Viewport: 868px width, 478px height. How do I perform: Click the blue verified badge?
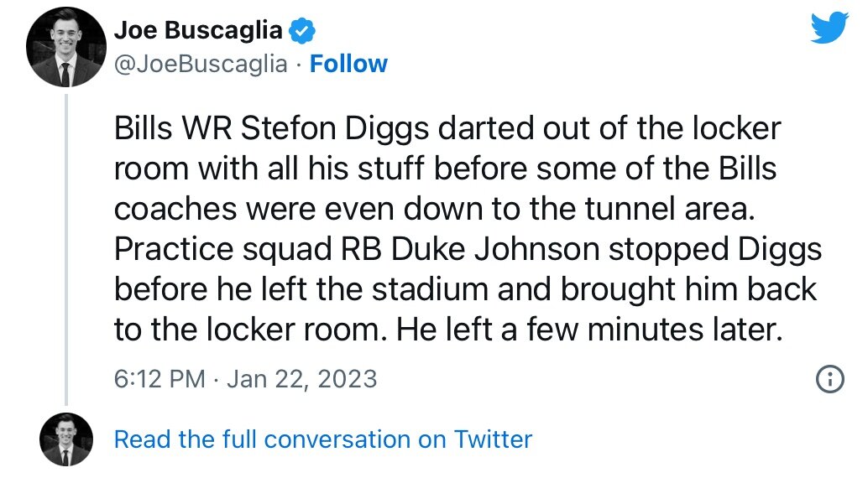pos(302,32)
